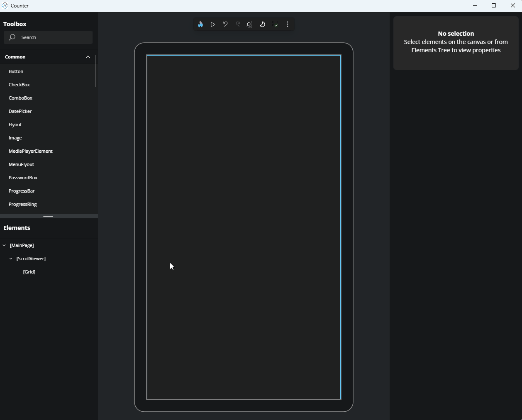Toggle dark theme with the moon icon
This screenshot has height=420, width=522.
(262, 24)
